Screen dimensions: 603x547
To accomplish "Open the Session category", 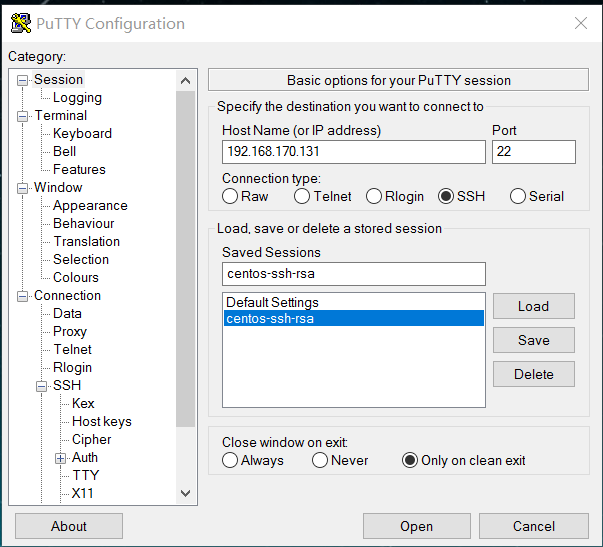I will click(58, 79).
